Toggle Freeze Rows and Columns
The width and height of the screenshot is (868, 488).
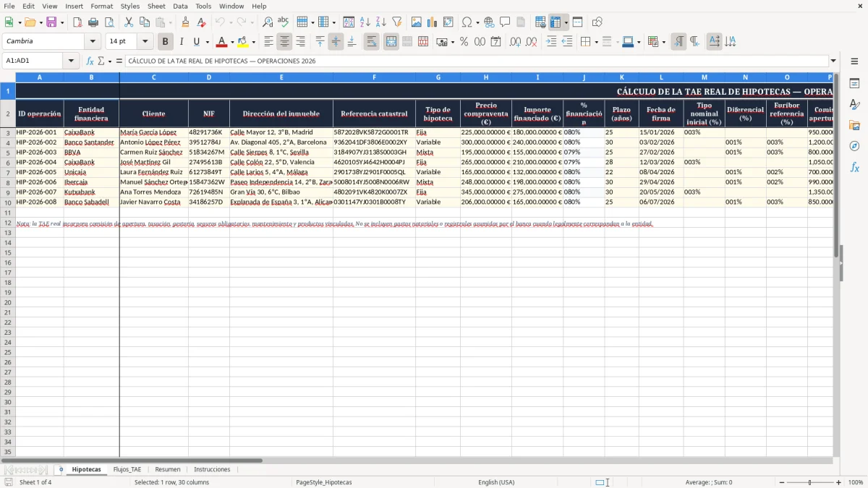(556, 22)
